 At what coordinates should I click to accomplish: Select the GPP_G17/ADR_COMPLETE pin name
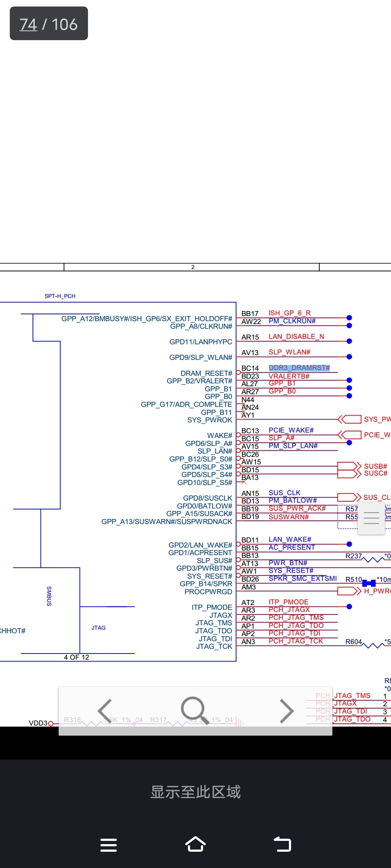186,404
